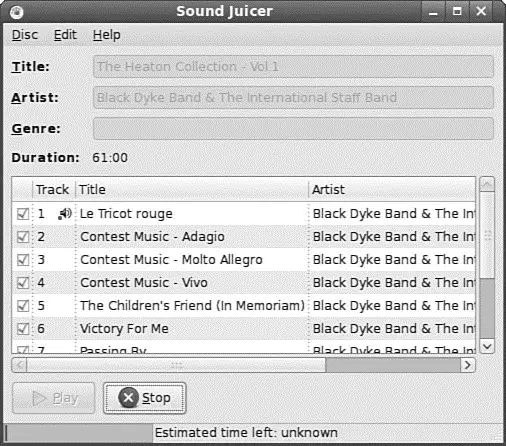Sort by the Artist column header
506x446 pixels.
(392, 189)
